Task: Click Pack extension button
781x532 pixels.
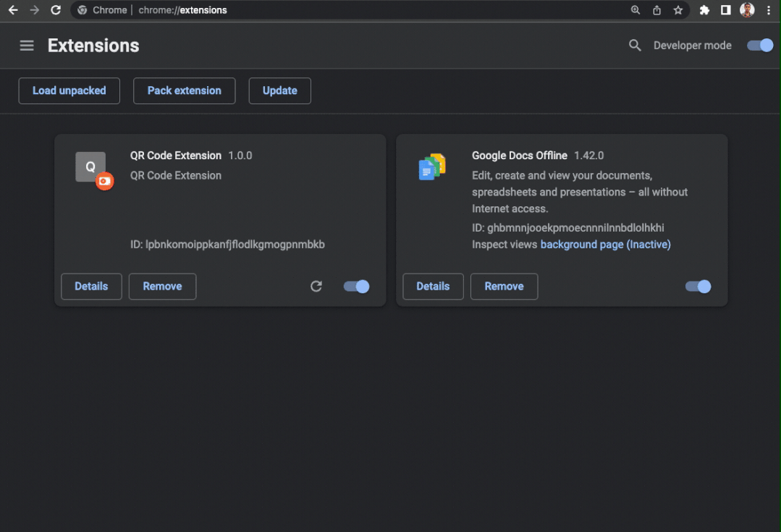Action: point(185,90)
